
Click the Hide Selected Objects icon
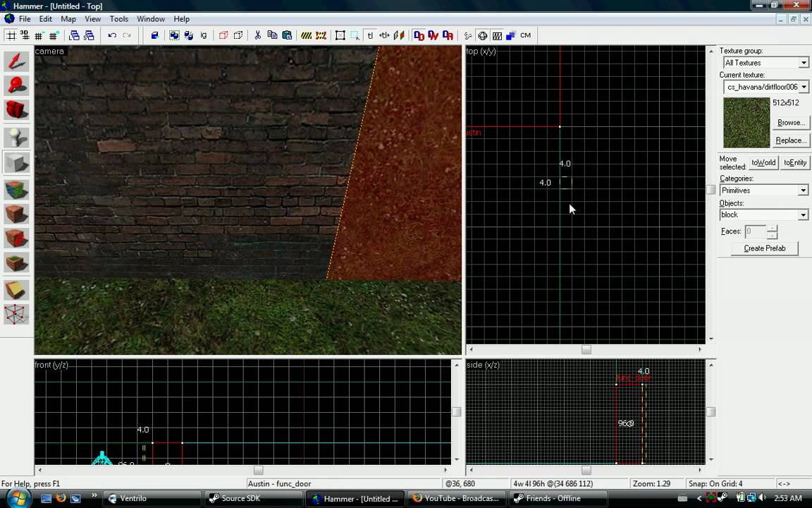(x=223, y=35)
